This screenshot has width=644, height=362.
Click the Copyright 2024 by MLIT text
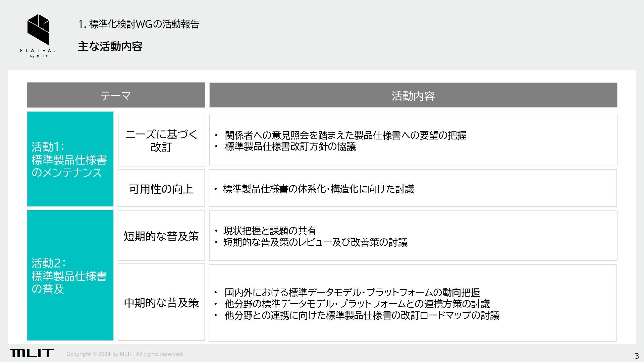click(x=125, y=354)
